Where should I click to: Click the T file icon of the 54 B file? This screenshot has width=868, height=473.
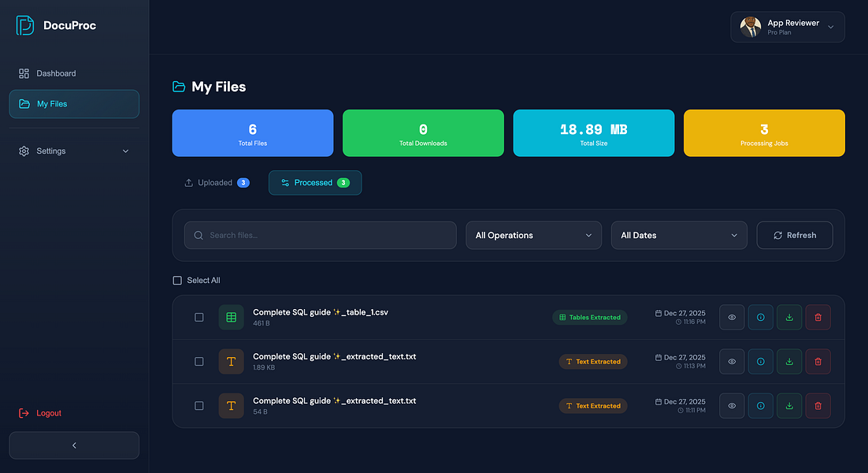tap(232, 406)
